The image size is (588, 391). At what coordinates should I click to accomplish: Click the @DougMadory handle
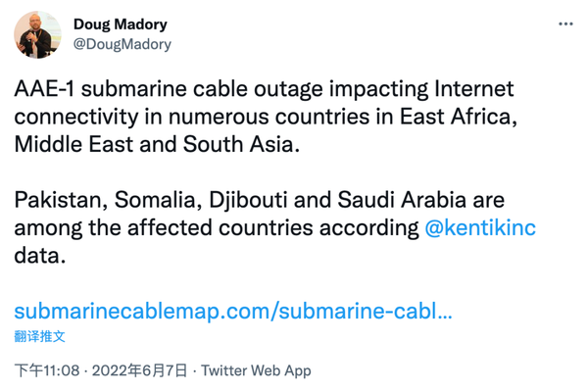coord(122,44)
